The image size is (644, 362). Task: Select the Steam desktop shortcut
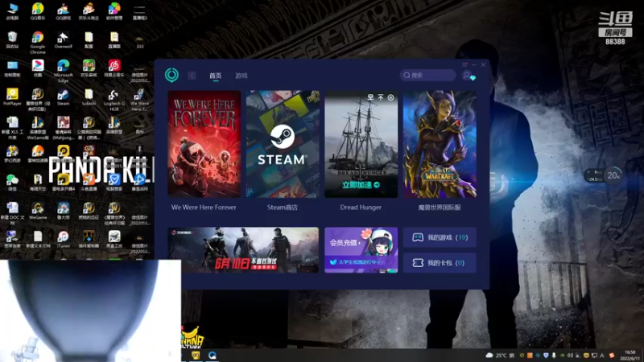(64, 97)
